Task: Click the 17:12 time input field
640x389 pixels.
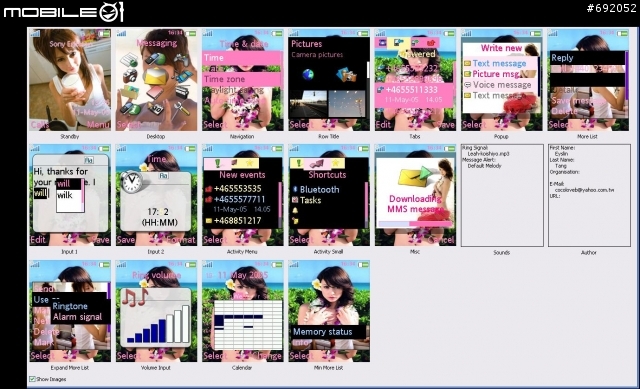Action: coord(158,211)
